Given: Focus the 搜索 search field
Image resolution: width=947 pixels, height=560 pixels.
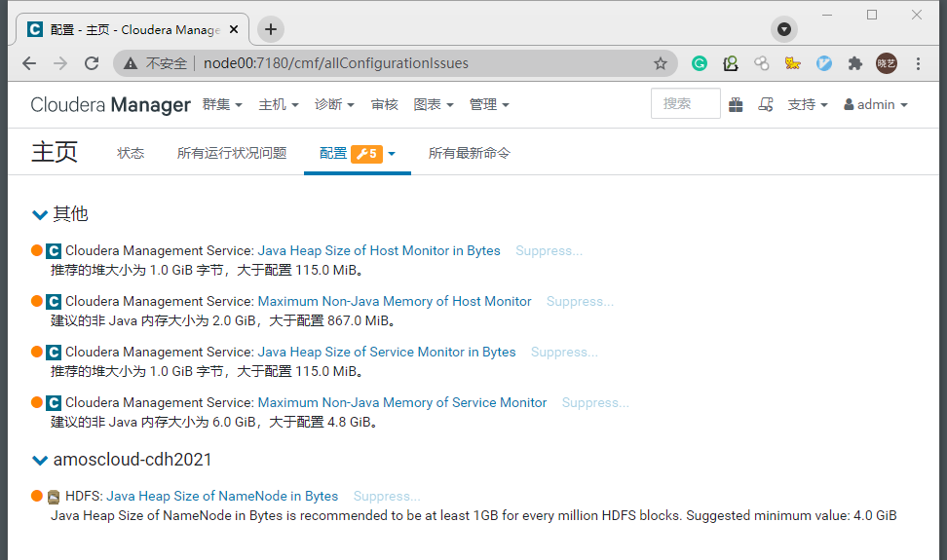Looking at the screenshot, I should (686, 103).
